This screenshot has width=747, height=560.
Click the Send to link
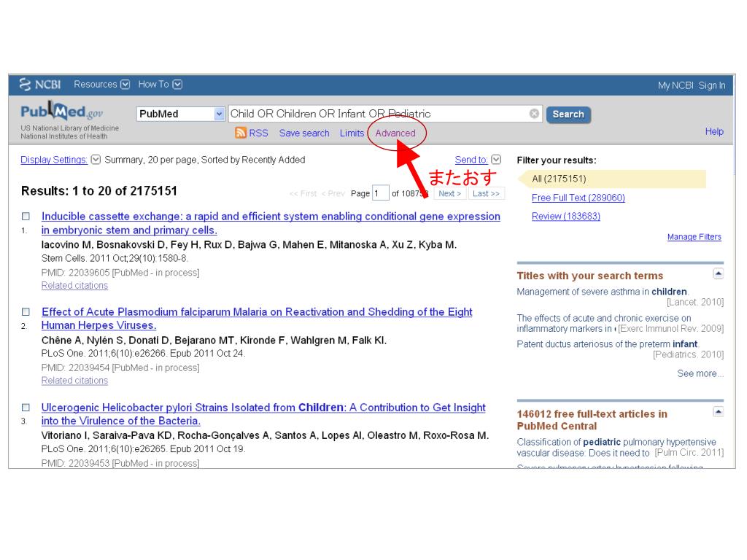coord(471,160)
